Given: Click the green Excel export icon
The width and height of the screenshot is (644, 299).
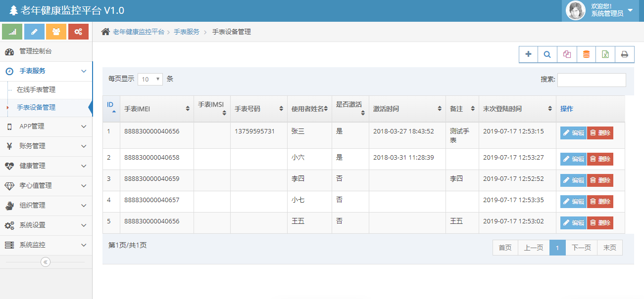Looking at the screenshot, I should click(605, 54).
